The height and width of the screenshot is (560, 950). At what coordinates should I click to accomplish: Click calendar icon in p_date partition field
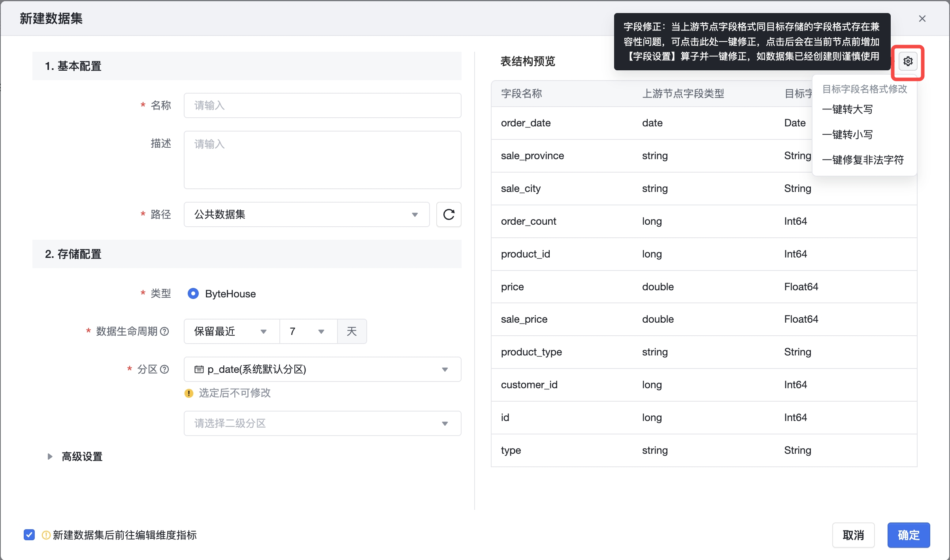(x=199, y=369)
